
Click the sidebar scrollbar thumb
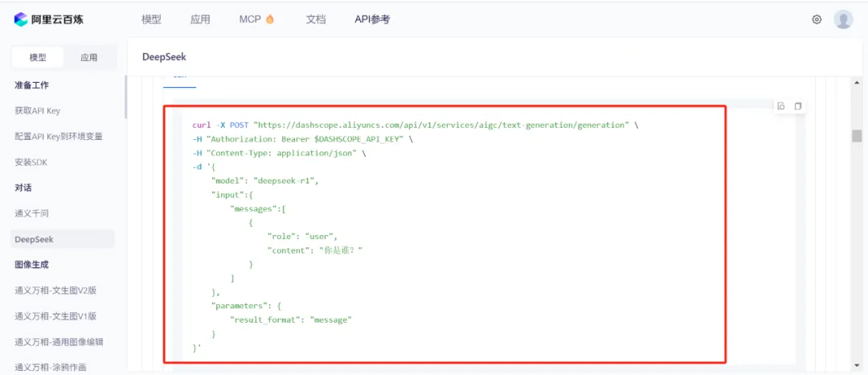(x=126, y=97)
